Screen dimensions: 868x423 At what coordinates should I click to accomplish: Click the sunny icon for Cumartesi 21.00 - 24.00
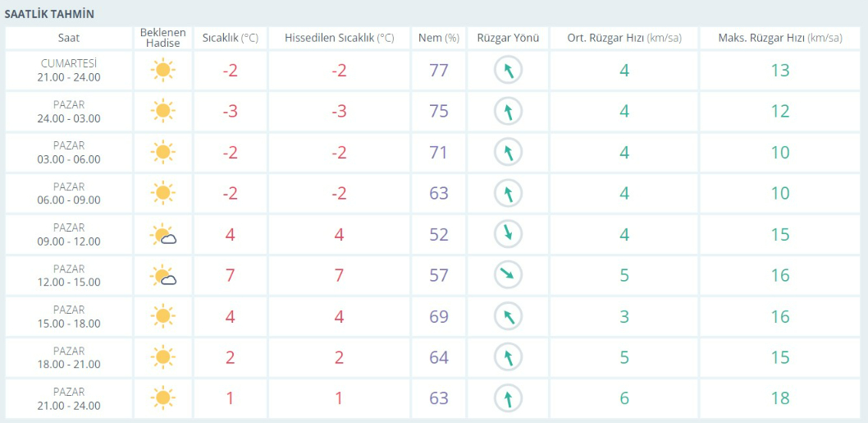[162, 71]
